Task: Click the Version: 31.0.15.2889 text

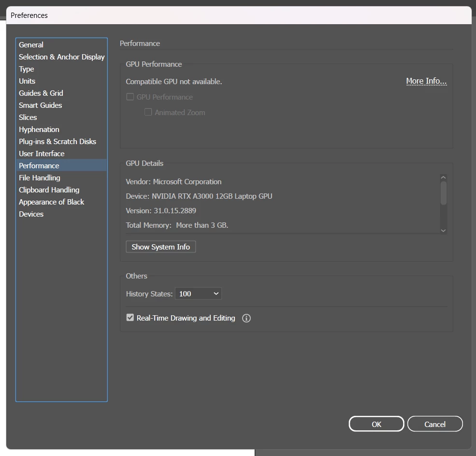Action: tap(161, 211)
